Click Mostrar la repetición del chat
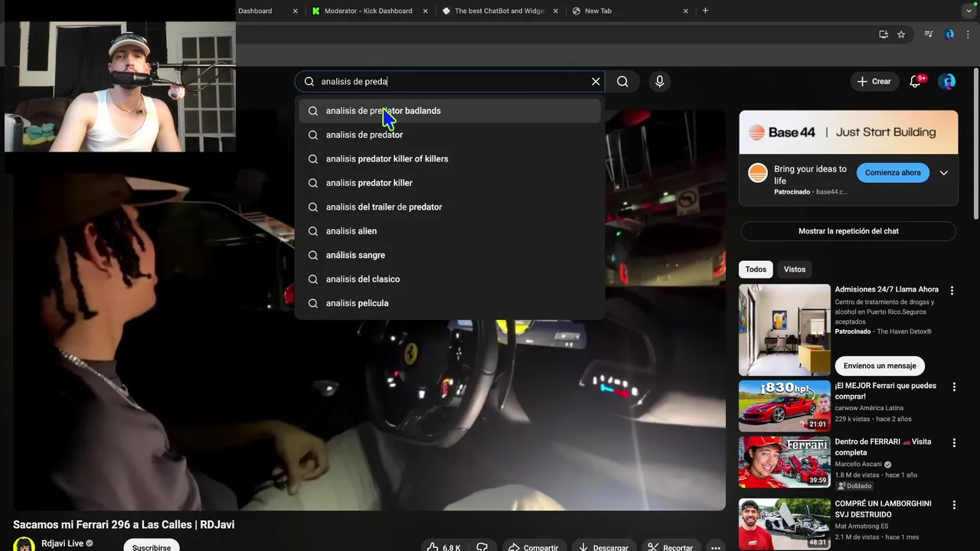Screen dimensions: 980x551 (848, 231)
